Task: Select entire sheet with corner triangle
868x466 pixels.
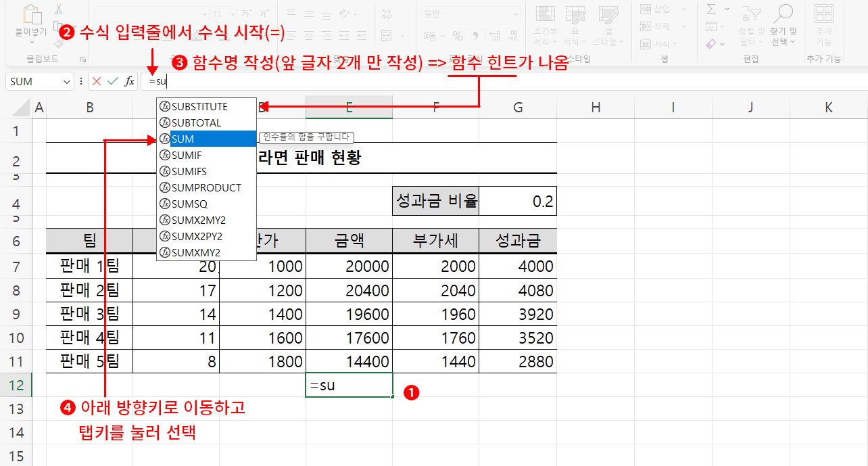Action: (x=22, y=107)
